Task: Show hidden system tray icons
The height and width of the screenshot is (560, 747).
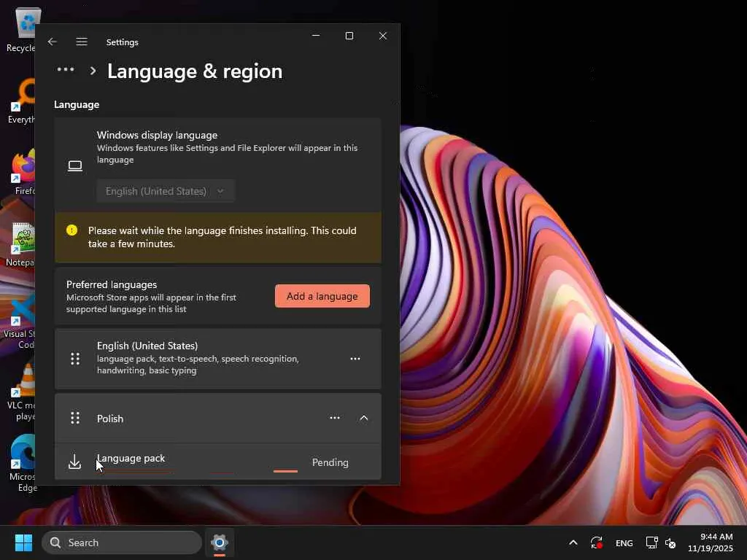Action: (573, 542)
